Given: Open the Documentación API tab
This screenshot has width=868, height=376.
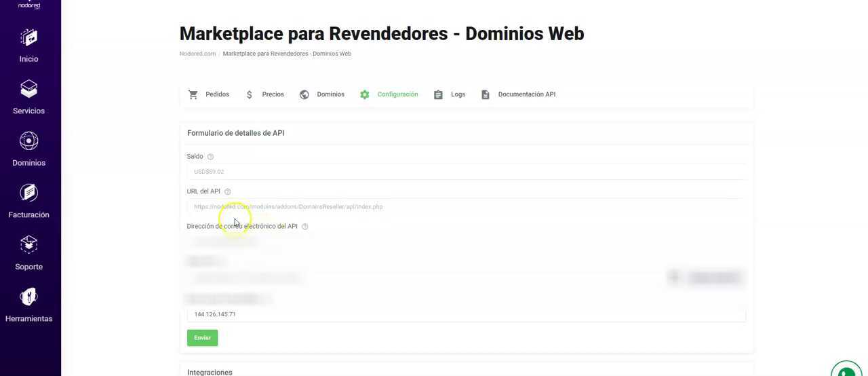Looking at the screenshot, I should (x=518, y=94).
